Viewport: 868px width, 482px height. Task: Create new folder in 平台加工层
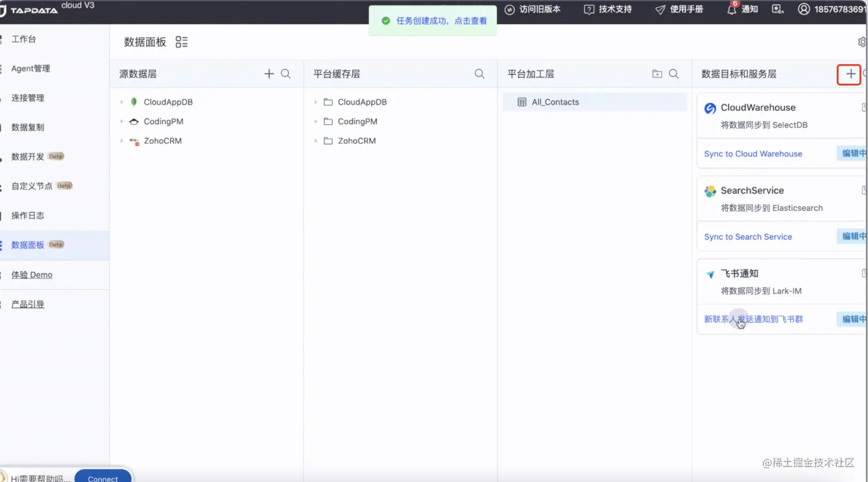[x=657, y=73]
